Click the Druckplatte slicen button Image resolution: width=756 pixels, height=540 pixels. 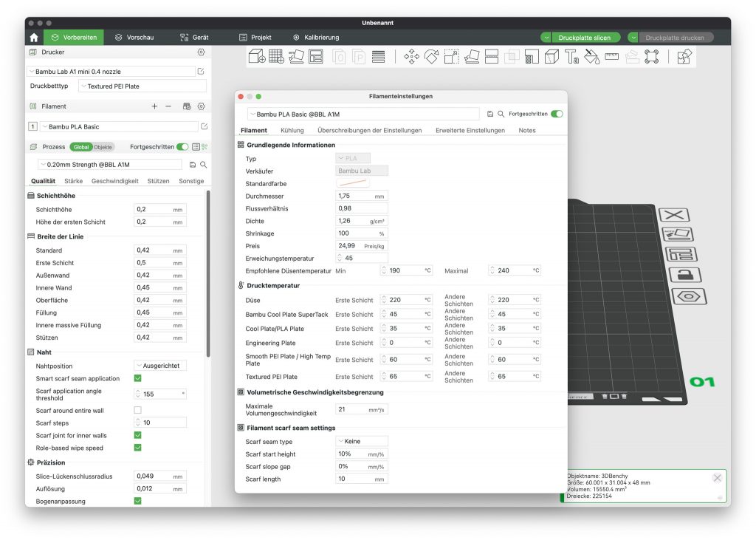(584, 38)
